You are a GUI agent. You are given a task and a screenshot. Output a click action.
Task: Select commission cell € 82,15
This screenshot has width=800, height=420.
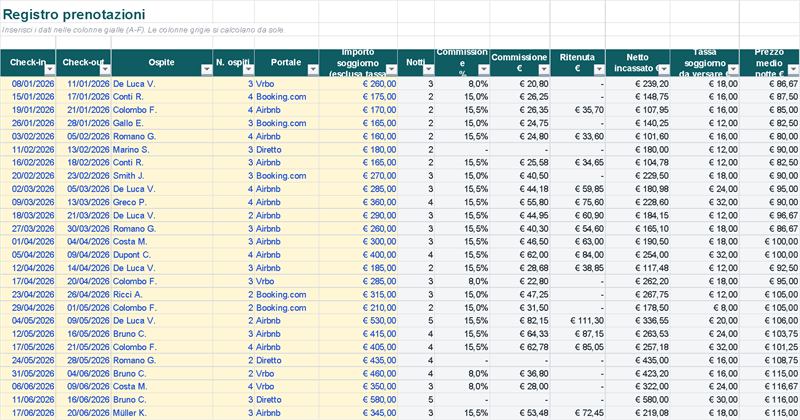click(x=520, y=320)
